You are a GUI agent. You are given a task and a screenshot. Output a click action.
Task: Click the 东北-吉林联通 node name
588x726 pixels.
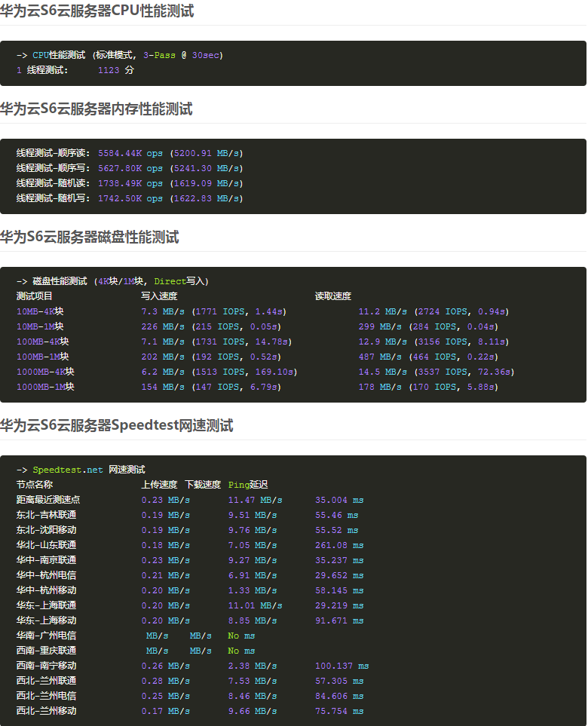click(x=46, y=515)
